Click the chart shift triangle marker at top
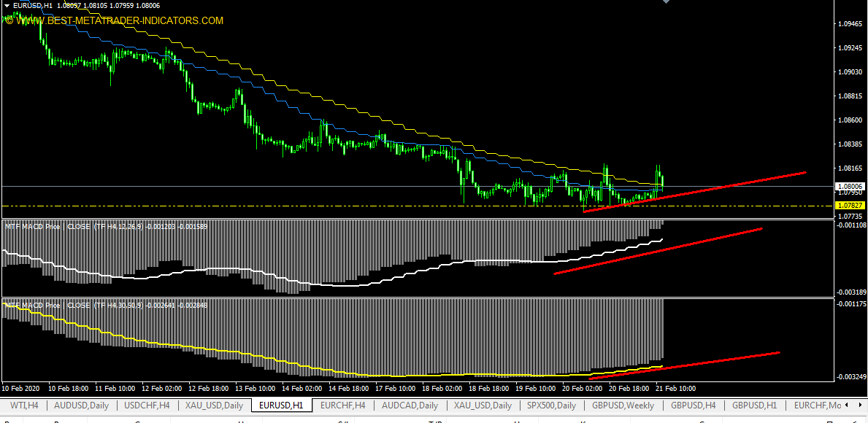Image resolution: width=868 pixels, height=423 pixels. point(665,2)
